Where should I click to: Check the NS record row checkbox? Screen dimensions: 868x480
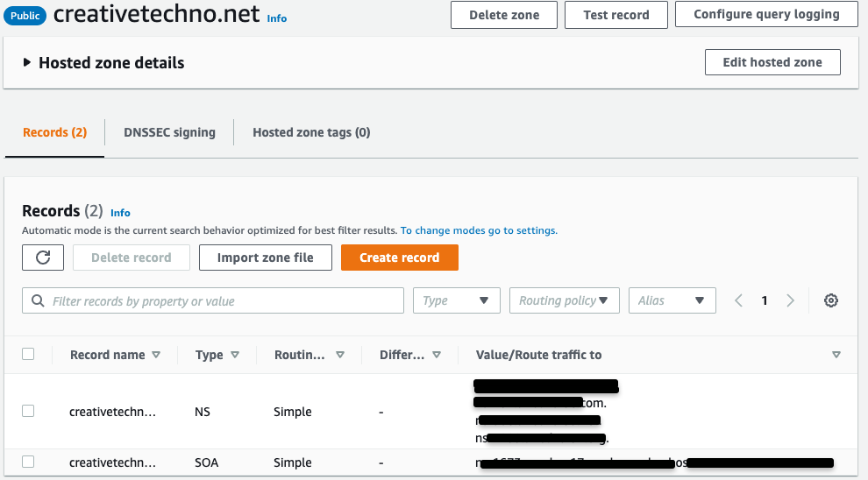tap(28, 411)
